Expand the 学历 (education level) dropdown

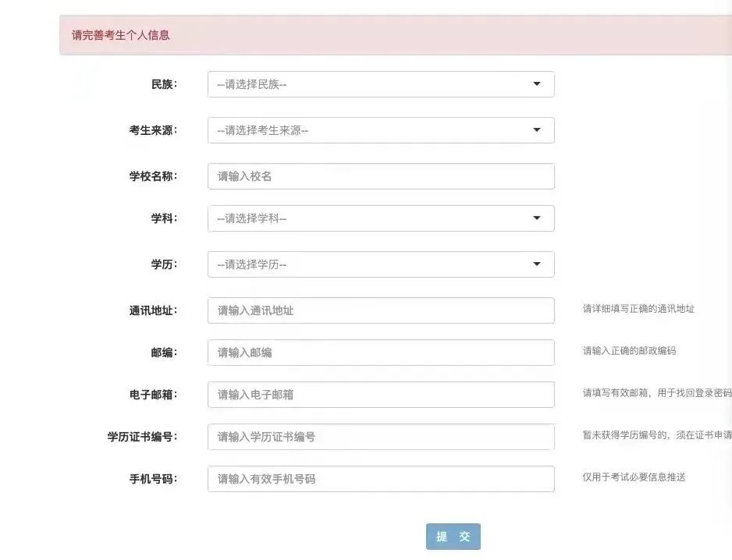click(x=380, y=264)
